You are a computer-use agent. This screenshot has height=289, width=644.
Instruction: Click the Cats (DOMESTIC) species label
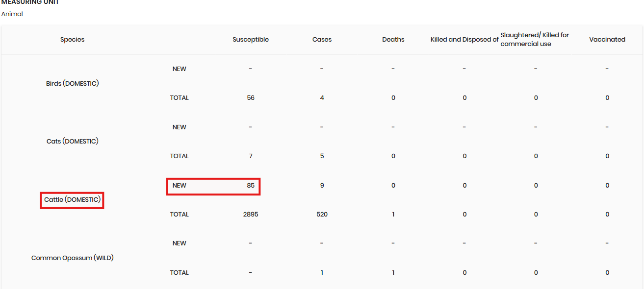(x=72, y=142)
